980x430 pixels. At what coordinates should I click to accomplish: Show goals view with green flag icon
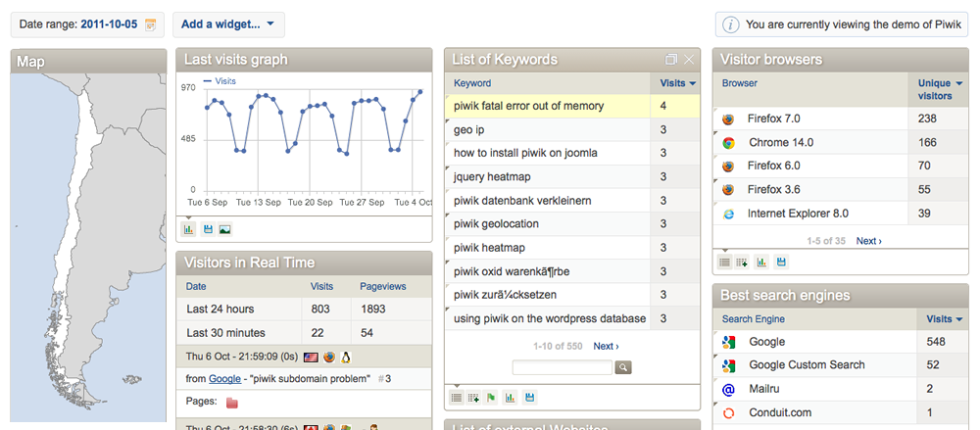(x=491, y=397)
